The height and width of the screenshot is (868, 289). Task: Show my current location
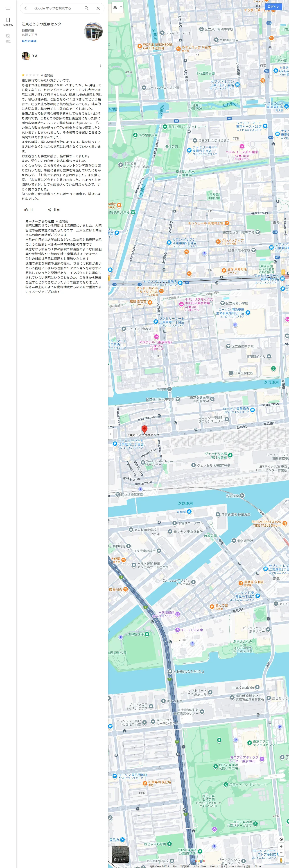(x=281, y=839)
